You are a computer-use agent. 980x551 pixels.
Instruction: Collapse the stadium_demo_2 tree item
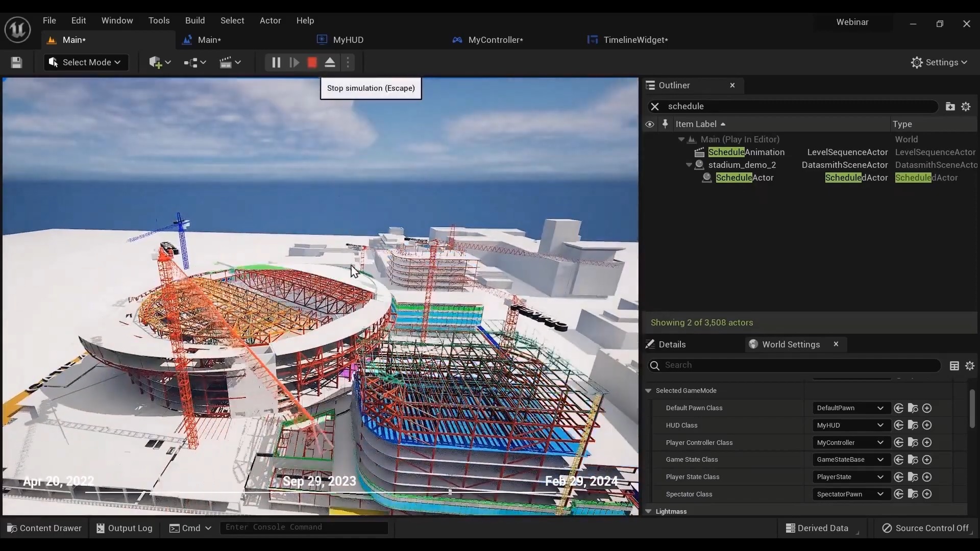coord(689,165)
